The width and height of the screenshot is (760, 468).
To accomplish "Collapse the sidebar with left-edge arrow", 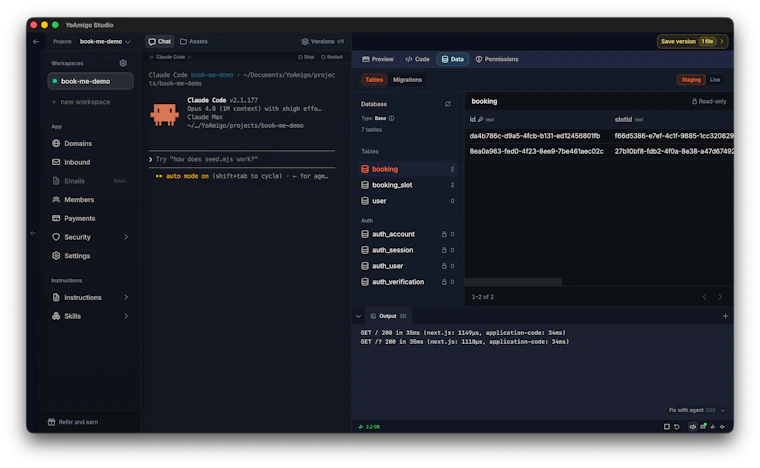I will point(33,234).
